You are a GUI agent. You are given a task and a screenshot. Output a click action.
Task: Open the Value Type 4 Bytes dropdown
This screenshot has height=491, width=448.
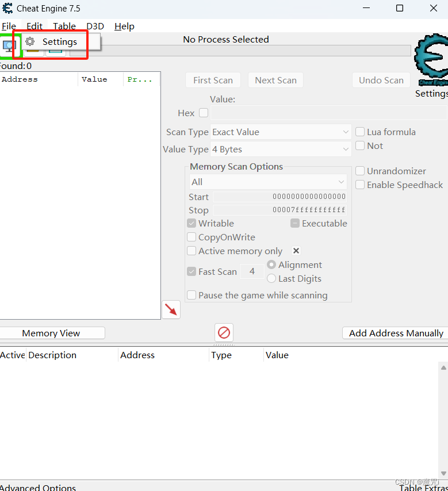[281, 149]
